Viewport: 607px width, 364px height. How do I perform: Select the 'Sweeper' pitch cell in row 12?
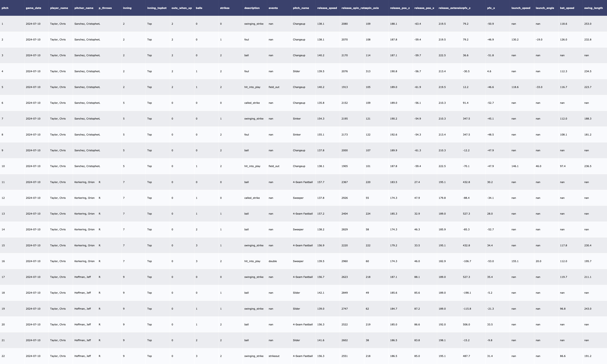click(298, 198)
